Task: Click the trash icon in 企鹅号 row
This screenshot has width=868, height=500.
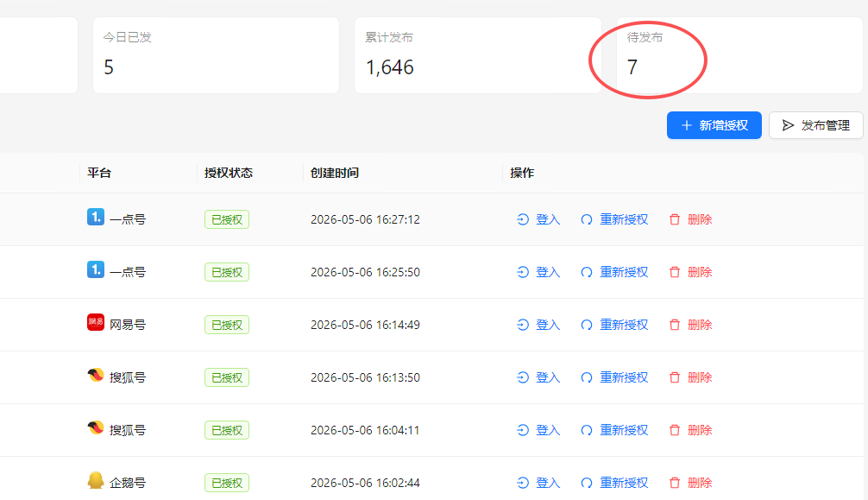Action: point(674,483)
